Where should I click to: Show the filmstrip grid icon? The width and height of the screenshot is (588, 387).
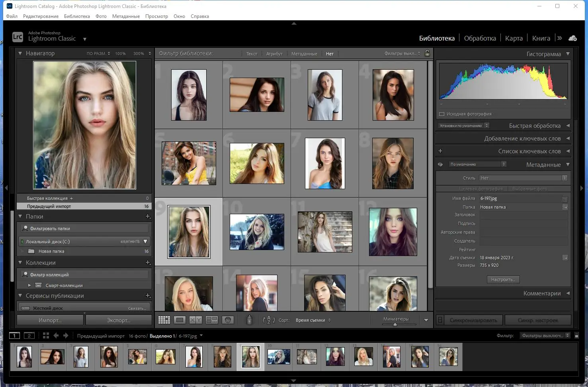point(46,336)
